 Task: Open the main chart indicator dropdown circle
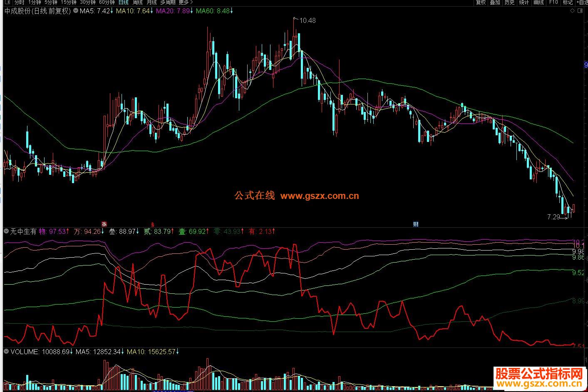pos(75,11)
